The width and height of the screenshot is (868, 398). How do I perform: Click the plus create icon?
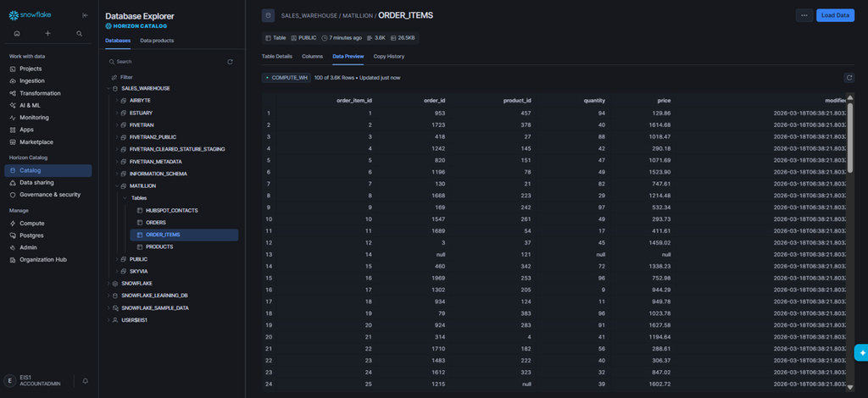click(x=47, y=34)
